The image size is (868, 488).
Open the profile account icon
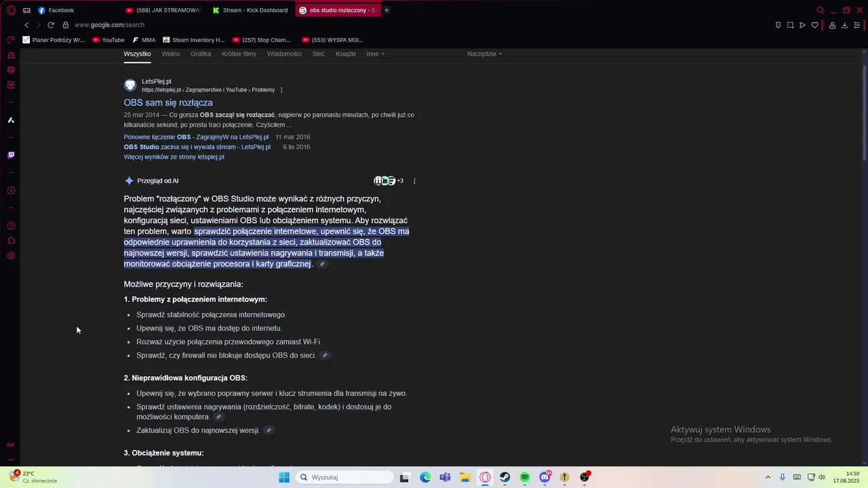coord(832,25)
